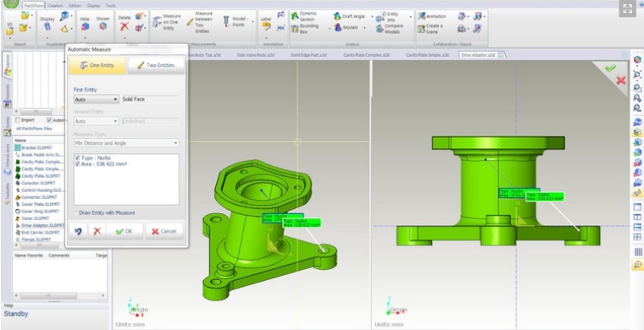644x330 pixels.
Task: Open the First Entity Auto dropdown
Action: tap(97, 99)
